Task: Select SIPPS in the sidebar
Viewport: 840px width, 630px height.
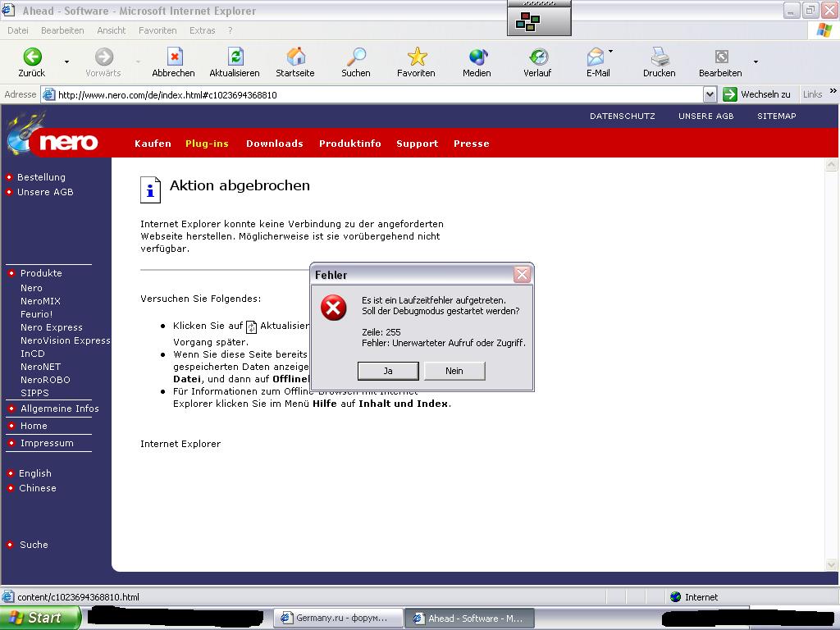Action: coord(34,393)
